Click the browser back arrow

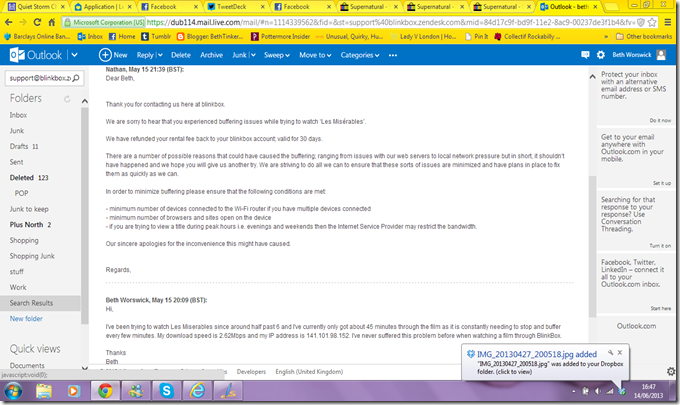9,22
